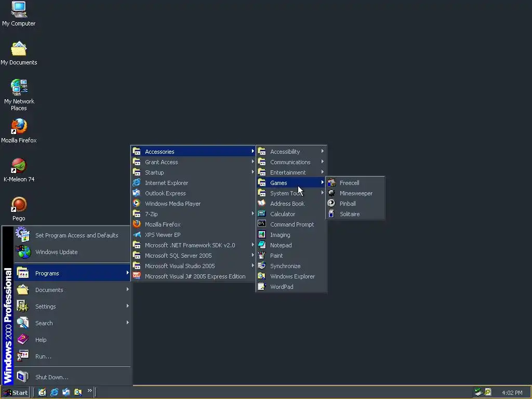The width and height of the screenshot is (532, 399).
Task: Click the Address Book icon
Action: point(262,203)
